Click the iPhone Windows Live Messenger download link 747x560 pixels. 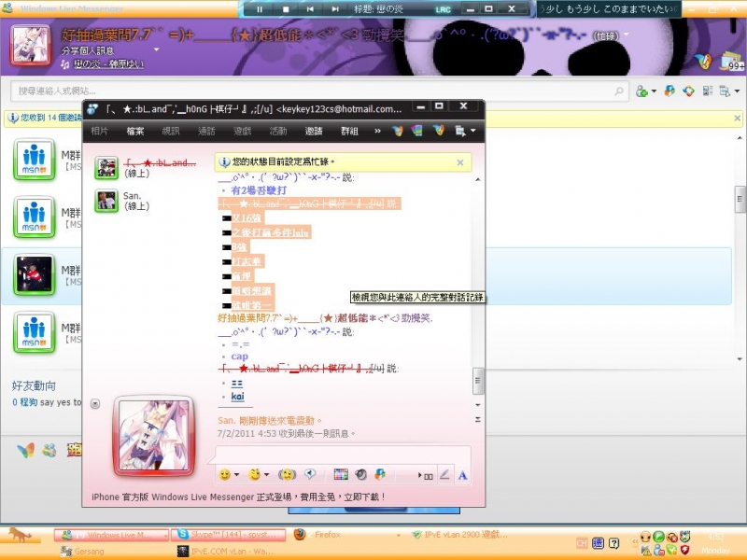coord(239,497)
